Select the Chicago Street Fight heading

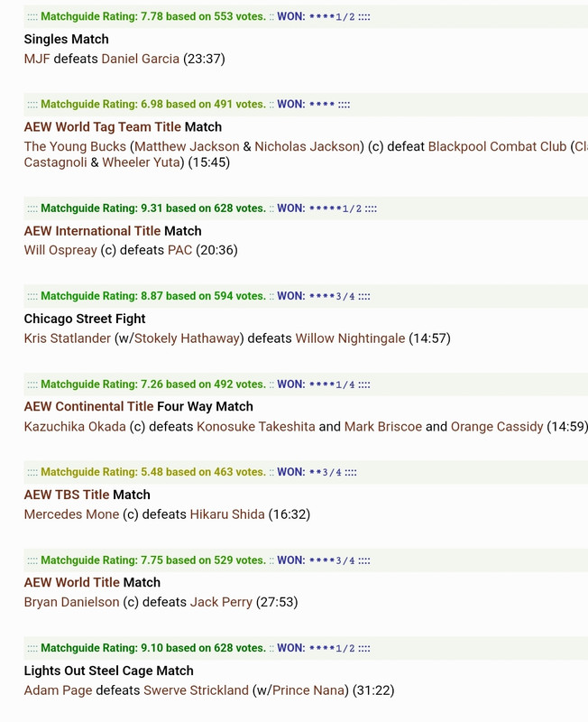(85, 319)
